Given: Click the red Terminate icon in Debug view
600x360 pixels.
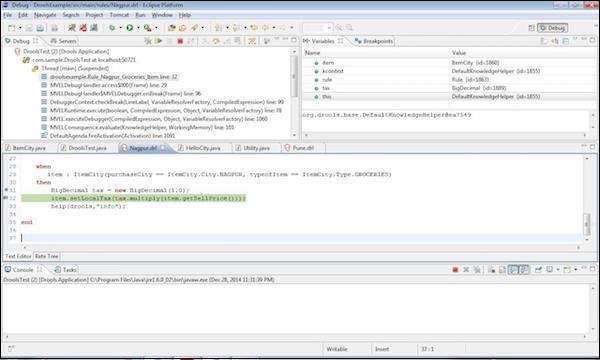Looking at the screenshot, I should coord(180,41).
